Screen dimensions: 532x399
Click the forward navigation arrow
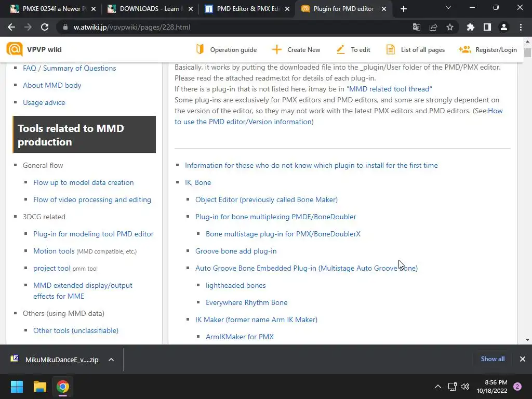(x=28, y=27)
